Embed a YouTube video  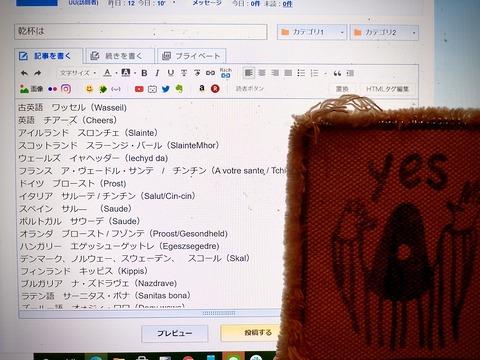pos(139,89)
